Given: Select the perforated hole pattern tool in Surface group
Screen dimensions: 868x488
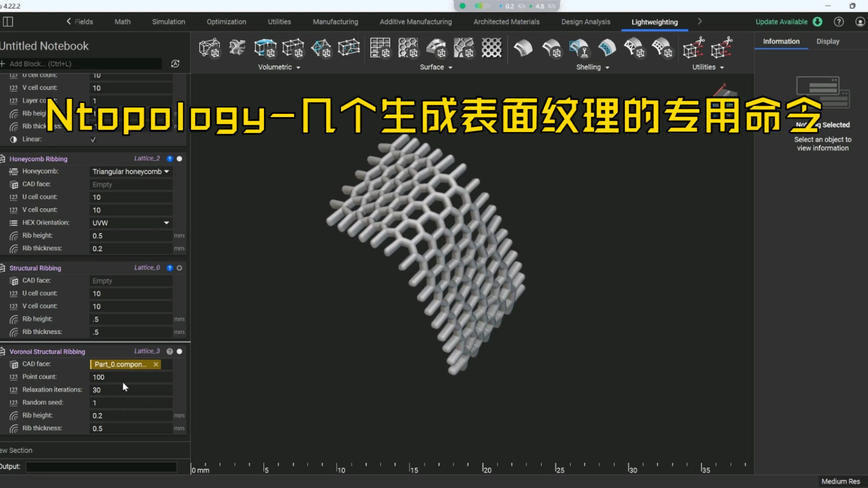Looking at the screenshot, I should 491,47.
